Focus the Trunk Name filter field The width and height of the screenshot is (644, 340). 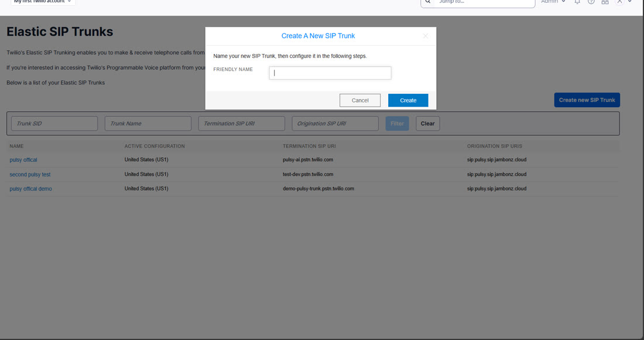[x=148, y=123]
